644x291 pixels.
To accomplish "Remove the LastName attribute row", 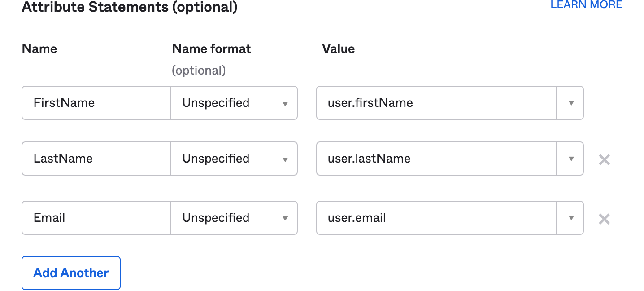I will [604, 159].
